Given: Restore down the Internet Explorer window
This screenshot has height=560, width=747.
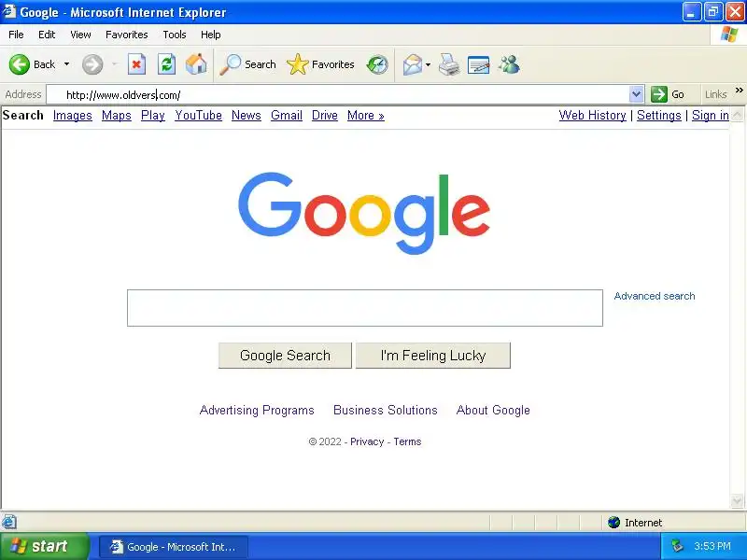Looking at the screenshot, I should [713, 12].
